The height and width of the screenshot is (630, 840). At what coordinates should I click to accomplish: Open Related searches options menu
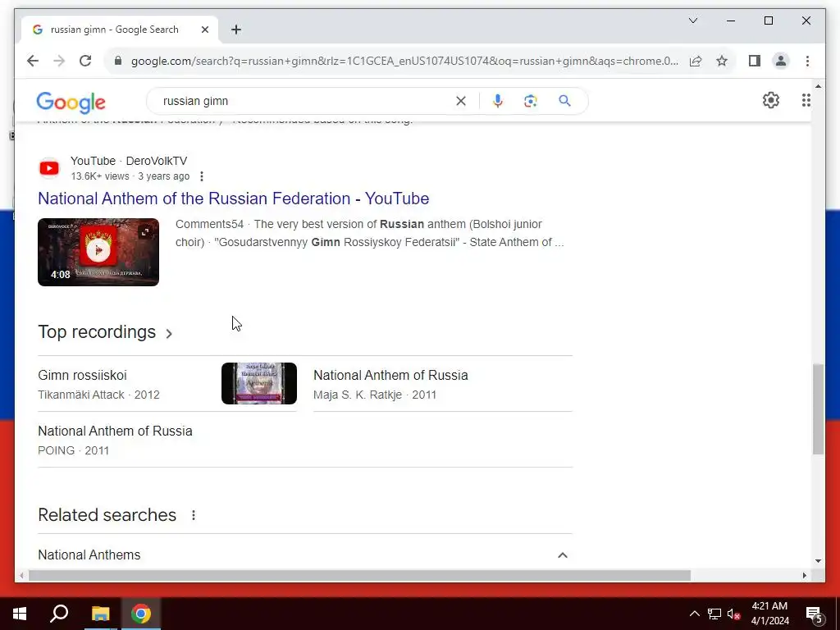point(194,515)
